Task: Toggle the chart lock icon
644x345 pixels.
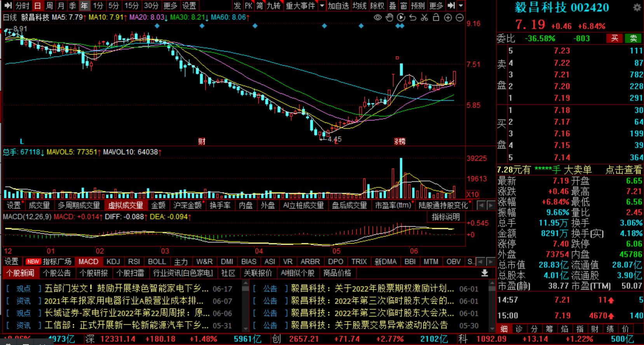Action: point(436,18)
